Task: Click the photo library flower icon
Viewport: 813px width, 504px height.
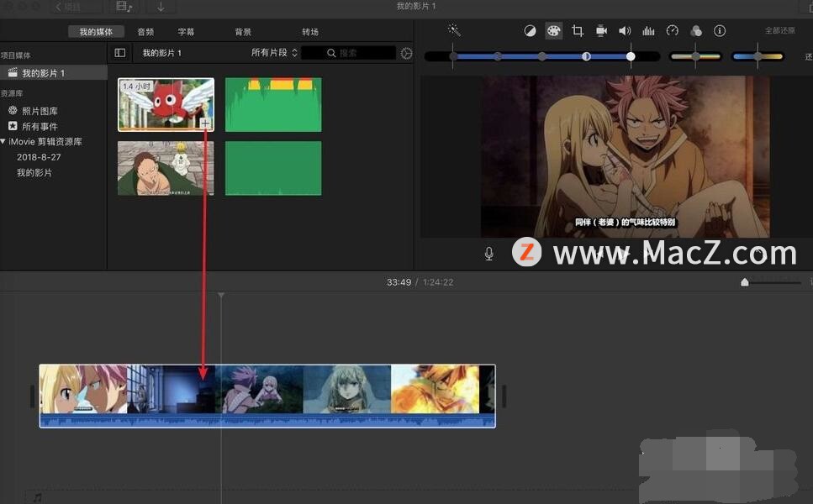Action: [x=13, y=110]
